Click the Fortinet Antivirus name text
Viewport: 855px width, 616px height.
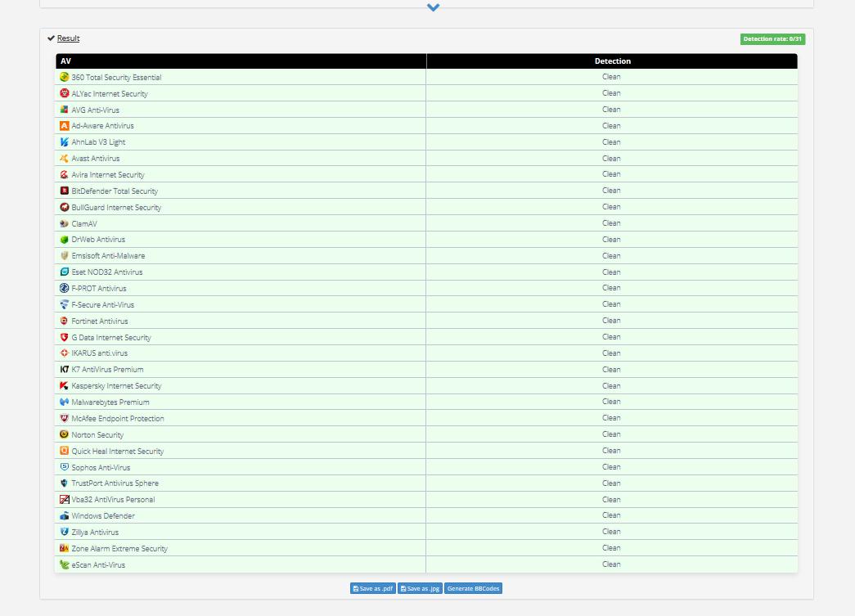pyautogui.click(x=100, y=321)
